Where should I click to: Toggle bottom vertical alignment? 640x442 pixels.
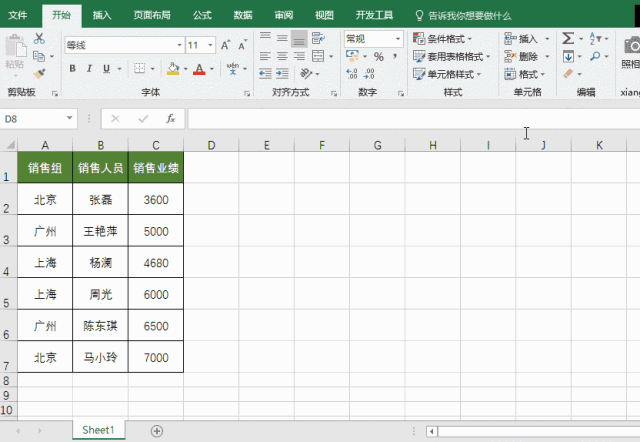pyautogui.click(x=299, y=39)
